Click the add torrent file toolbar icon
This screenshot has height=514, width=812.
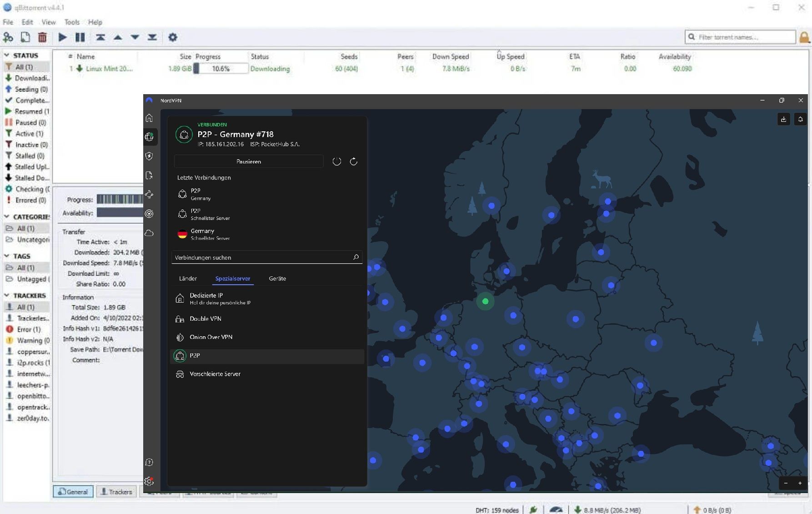[x=25, y=37]
